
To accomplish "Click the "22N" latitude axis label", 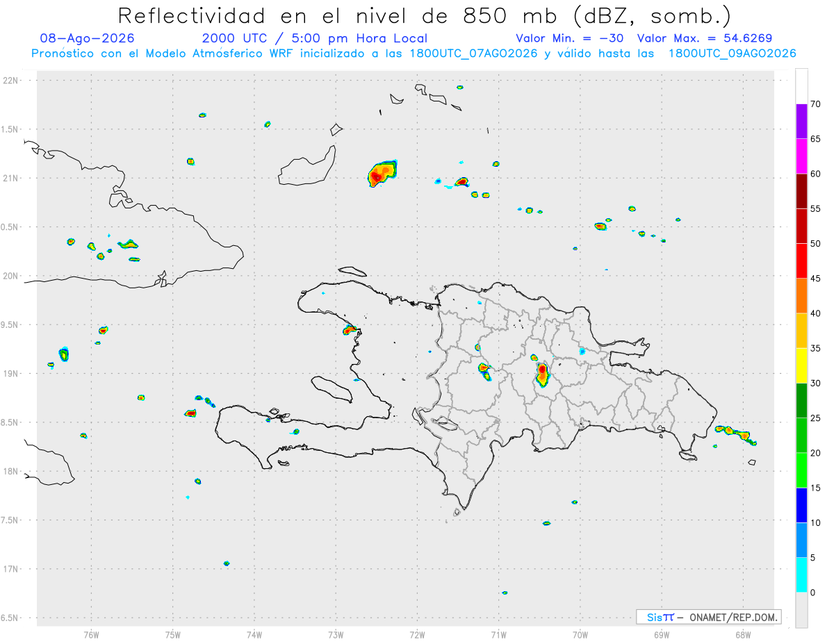I will (12, 81).
